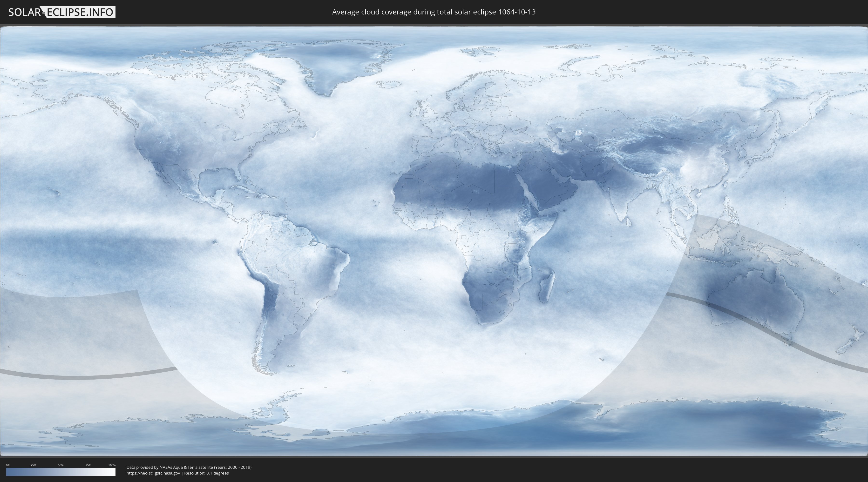Click the Resolution: 0.1 degrees text
Viewport: 868px width, 482px height.
[x=206, y=473]
